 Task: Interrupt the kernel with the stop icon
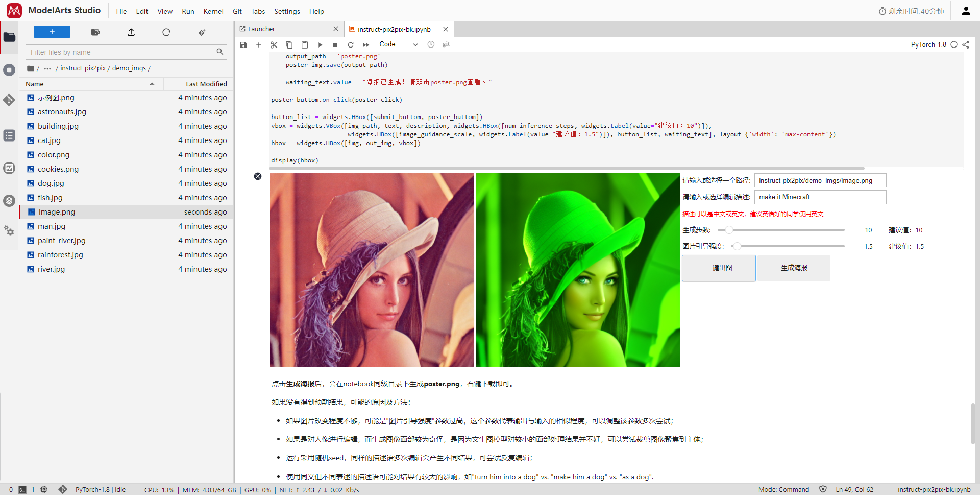point(335,45)
